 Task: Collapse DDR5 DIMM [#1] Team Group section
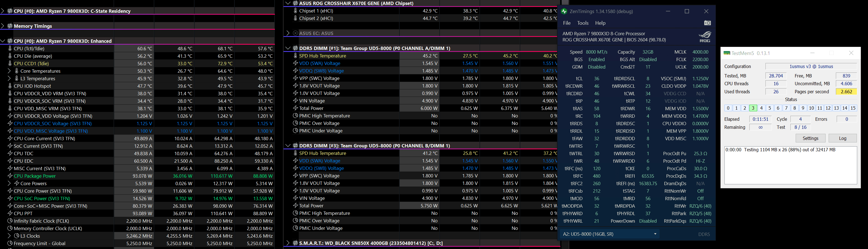(x=288, y=48)
